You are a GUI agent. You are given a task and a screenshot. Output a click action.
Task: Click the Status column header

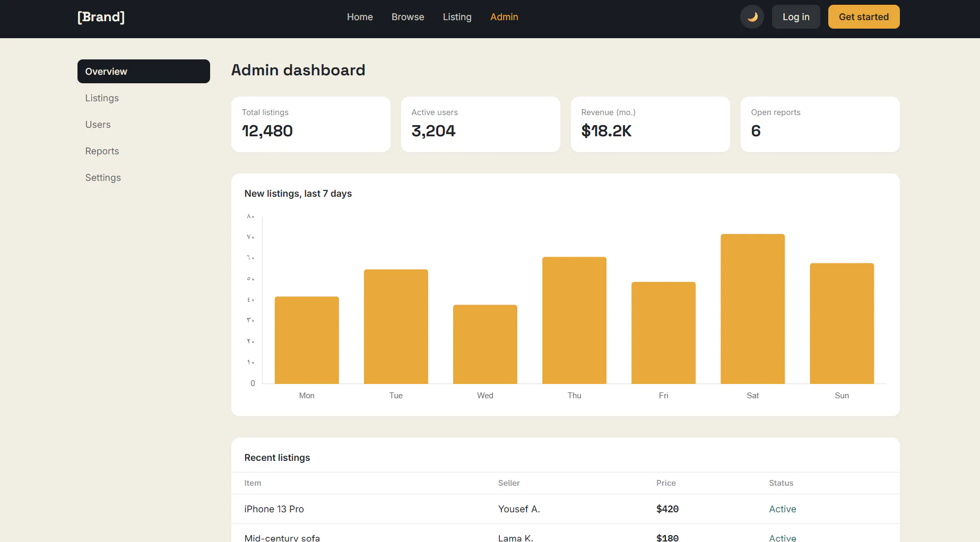(x=781, y=483)
